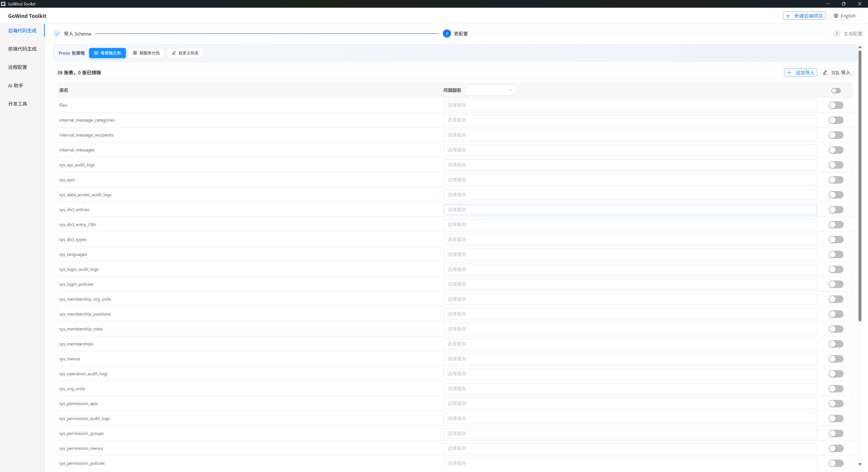Click the table icon in 每表独立包 button
Screen dimensions: 868x472
tap(96, 53)
